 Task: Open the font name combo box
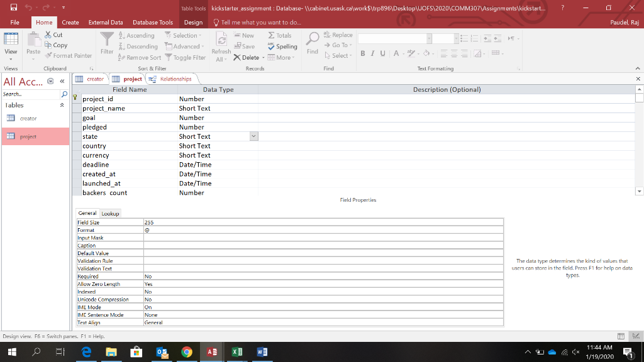(395, 38)
